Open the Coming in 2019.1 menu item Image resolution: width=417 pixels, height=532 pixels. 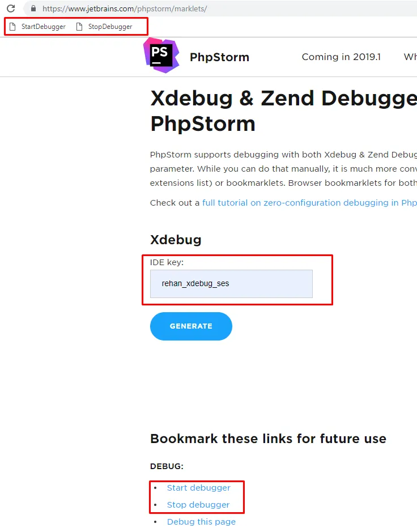point(341,57)
